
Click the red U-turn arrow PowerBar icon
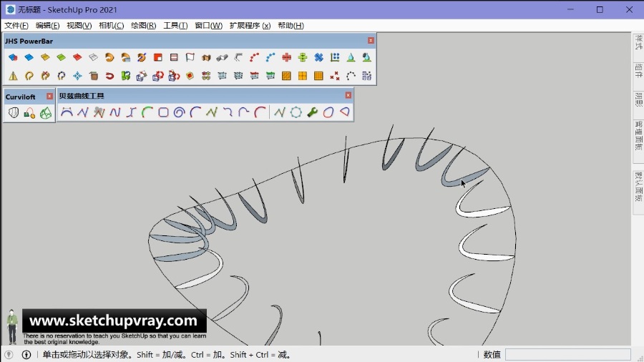(109, 76)
